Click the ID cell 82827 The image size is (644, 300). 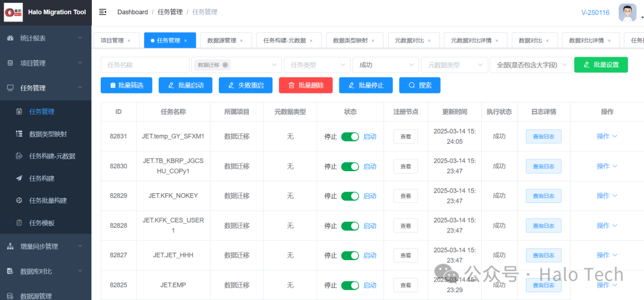click(x=118, y=255)
